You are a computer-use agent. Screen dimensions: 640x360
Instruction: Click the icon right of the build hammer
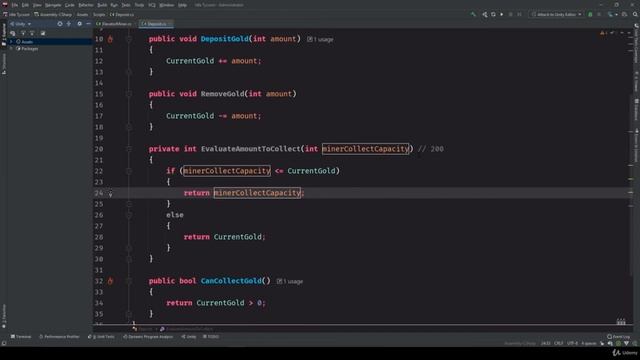click(484, 15)
